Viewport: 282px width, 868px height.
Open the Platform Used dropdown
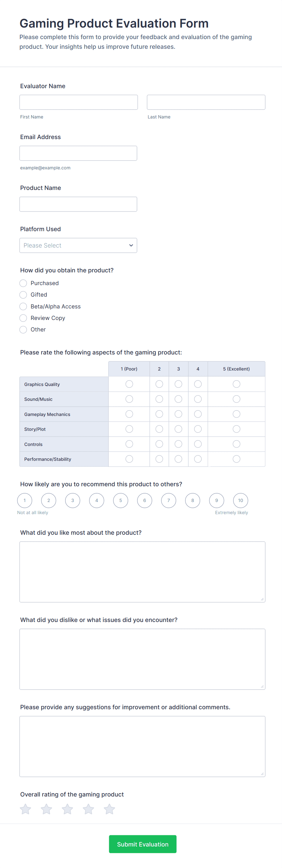[78, 245]
